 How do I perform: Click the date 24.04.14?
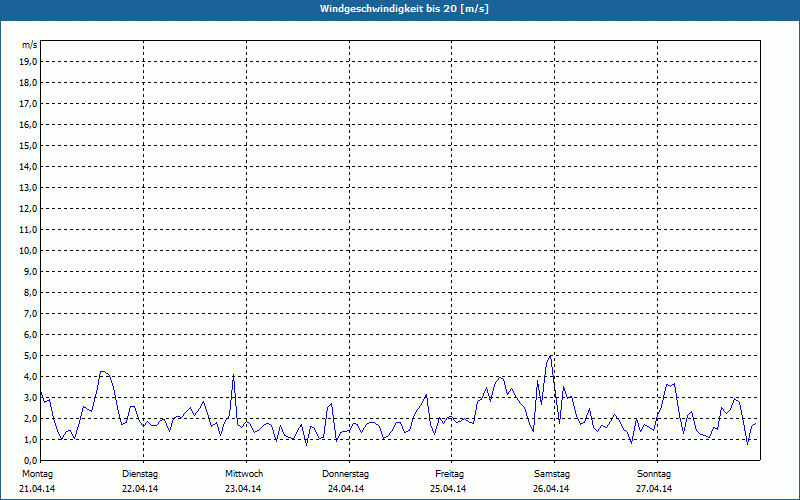point(346,489)
